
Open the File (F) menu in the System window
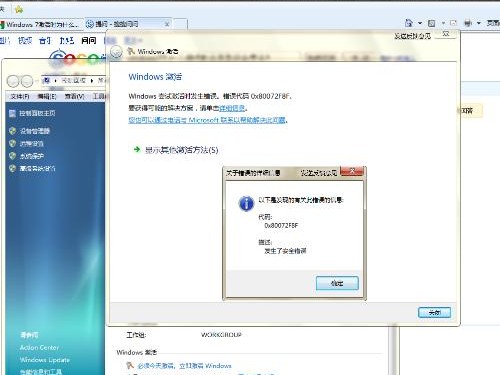pos(20,96)
